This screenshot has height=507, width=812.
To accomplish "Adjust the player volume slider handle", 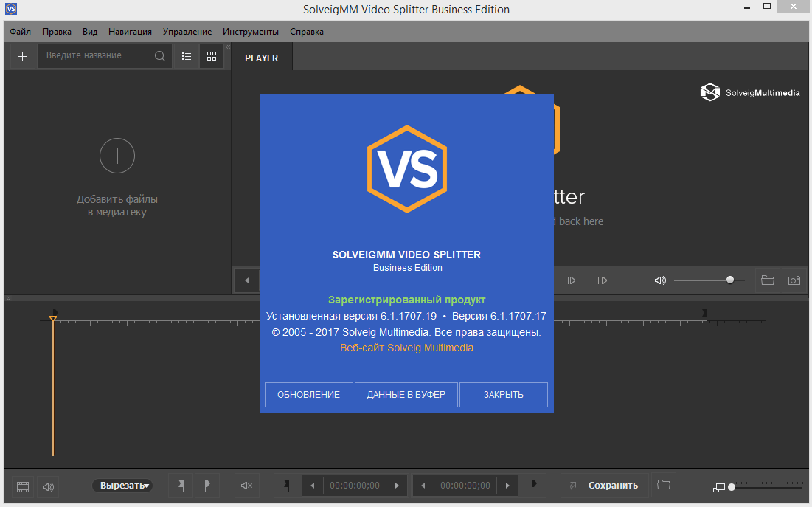I will click(x=729, y=280).
